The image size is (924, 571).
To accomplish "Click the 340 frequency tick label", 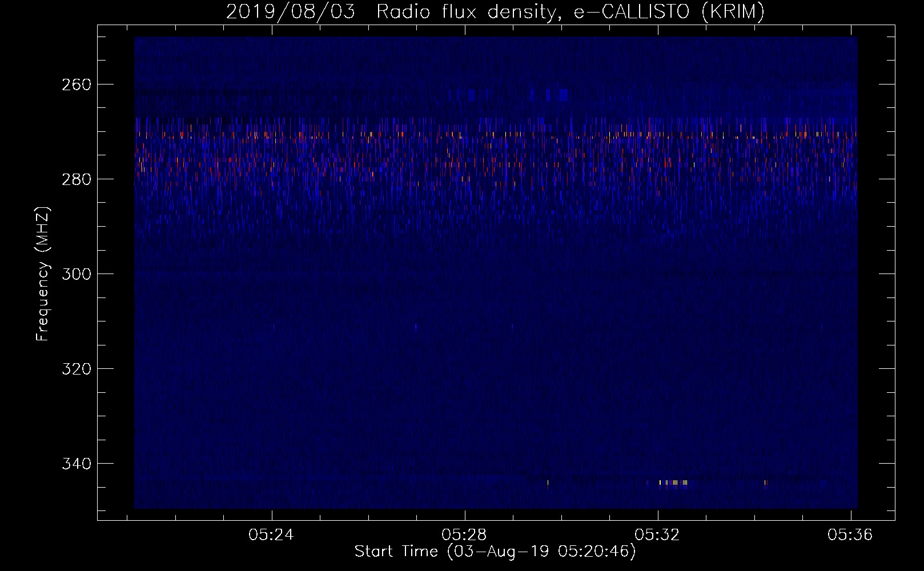I will point(76,464).
